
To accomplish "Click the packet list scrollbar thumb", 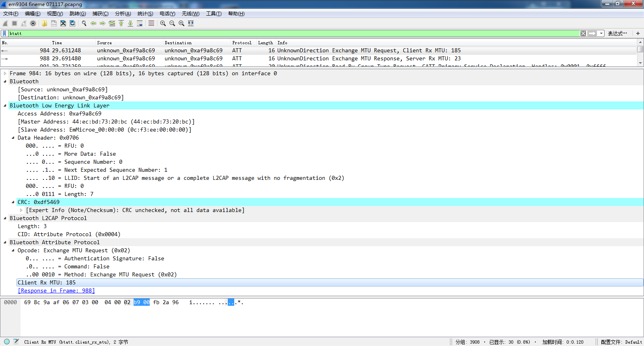I will coord(640,49).
